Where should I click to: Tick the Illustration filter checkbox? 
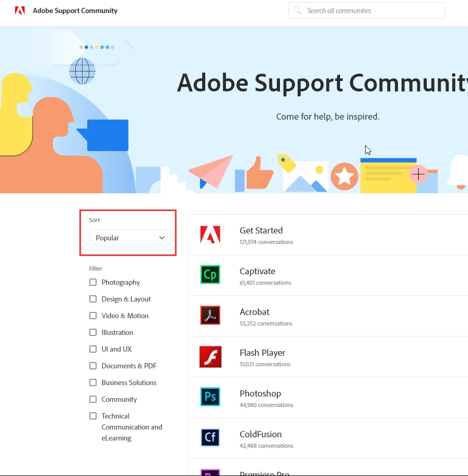[93, 332]
